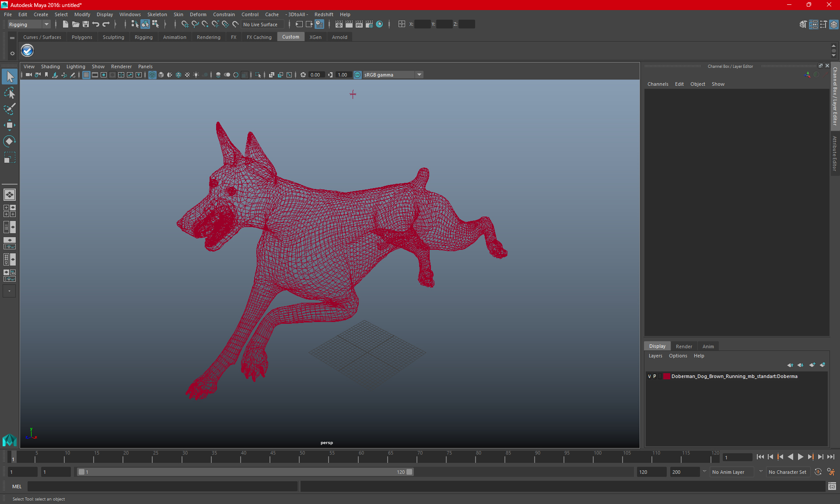840x504 pixels.
Task: Go to start of playback range
Action: coord(760,457)
